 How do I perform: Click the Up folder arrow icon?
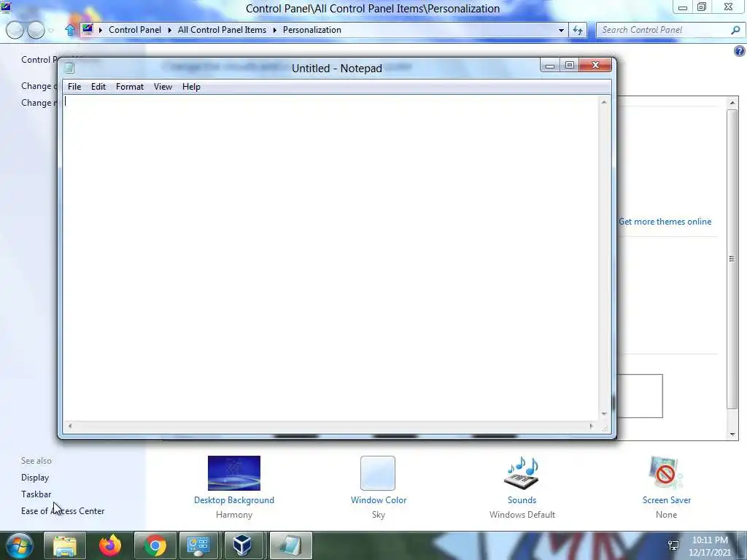coord(70,30)
